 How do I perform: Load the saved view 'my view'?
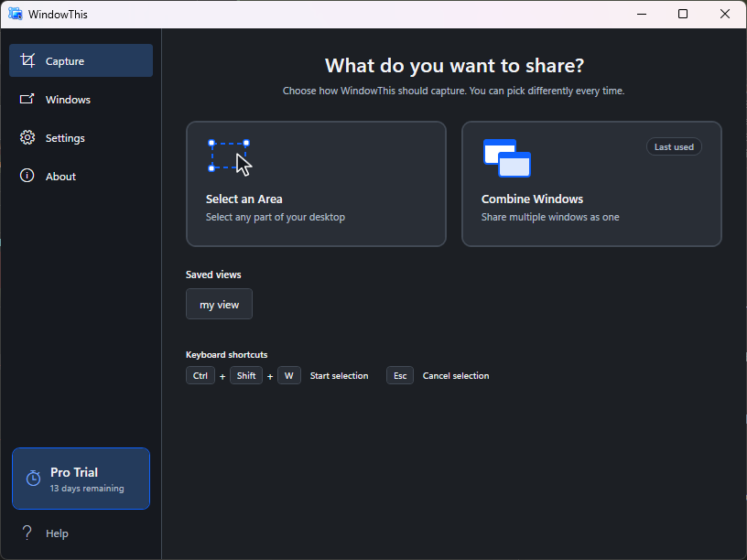tap(219, 304)
